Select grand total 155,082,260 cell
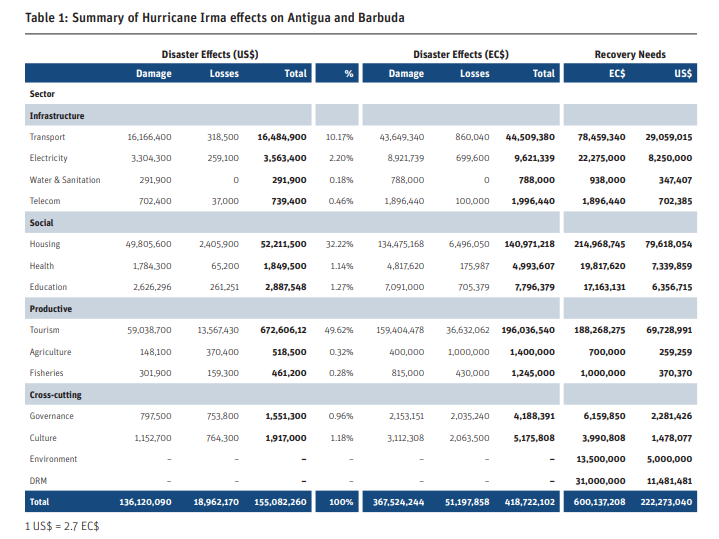This screenshot has height=539, width=719. tap(280, 502)
